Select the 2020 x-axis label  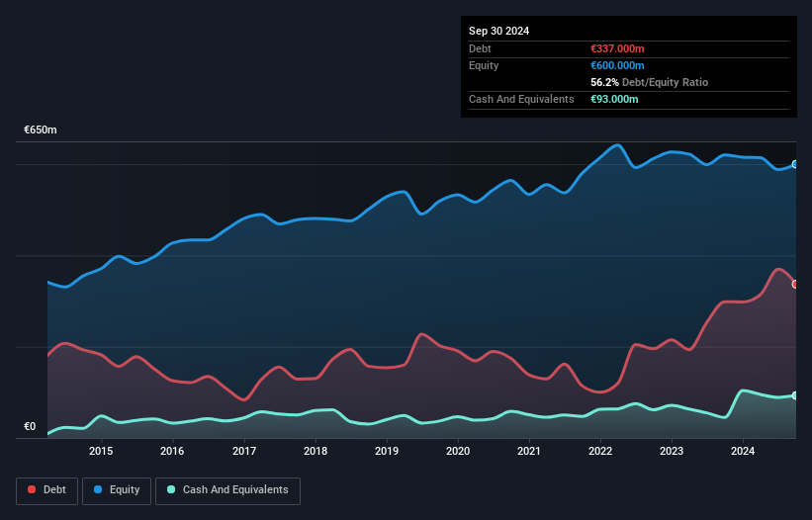coord(458,452)
